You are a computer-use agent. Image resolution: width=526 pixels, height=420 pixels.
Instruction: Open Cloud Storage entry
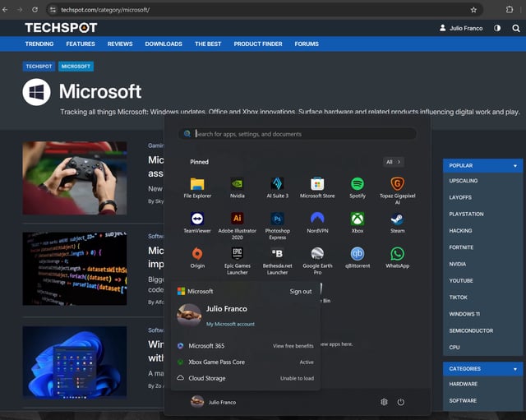pos(246,378)
